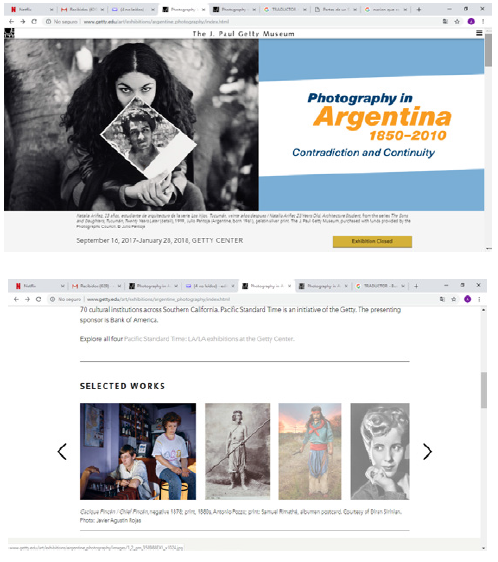Switch to the Netflix tab in the upper browser
Viewport: 498px width, 562px height.
[29, 9]
